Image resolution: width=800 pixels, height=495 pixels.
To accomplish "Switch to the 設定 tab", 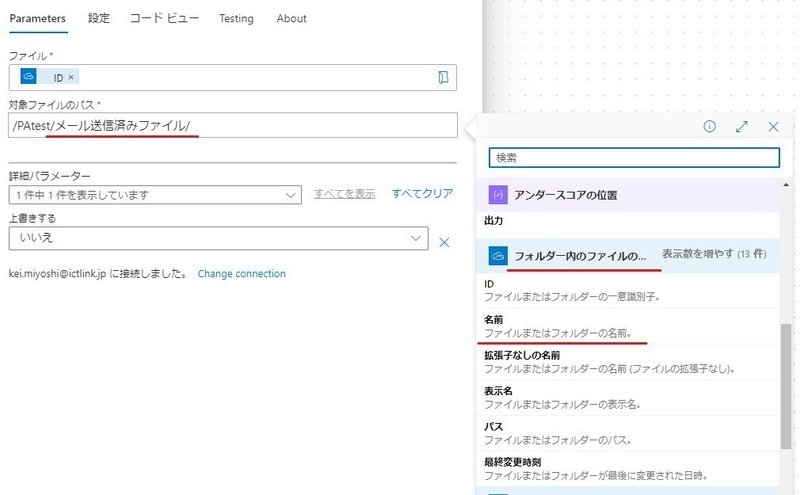I will (98, 18).
